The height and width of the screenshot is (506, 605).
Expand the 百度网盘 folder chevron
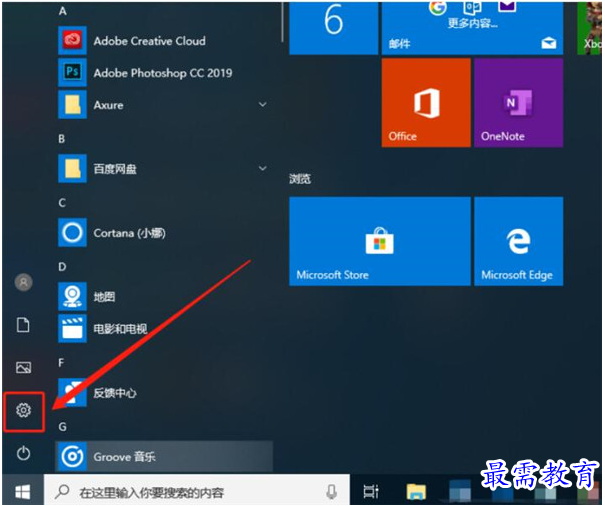click(x=263, y=168)
